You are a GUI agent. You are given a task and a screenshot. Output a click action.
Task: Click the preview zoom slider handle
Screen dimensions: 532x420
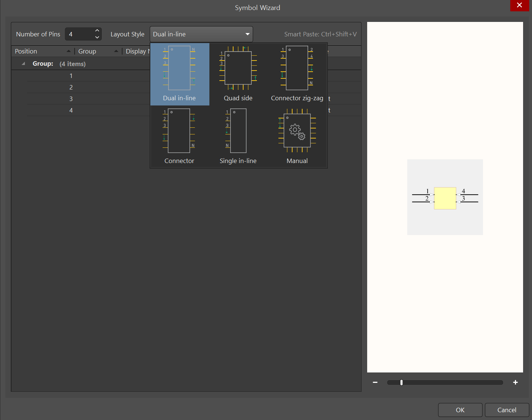point(401,382)
